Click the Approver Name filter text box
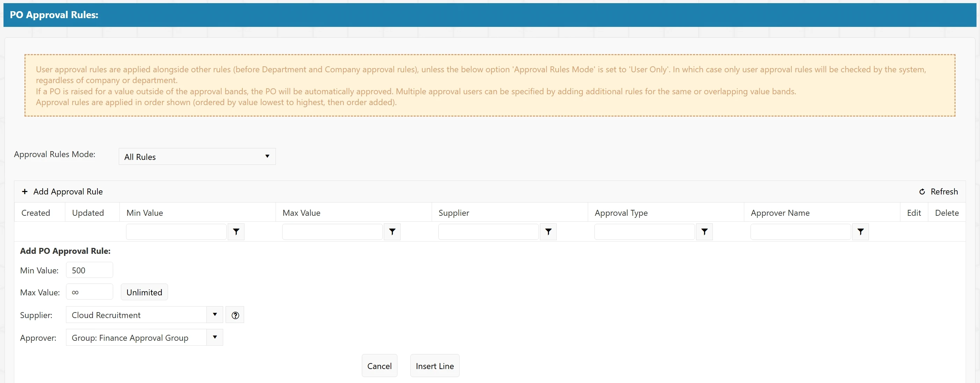This screenshot has width=980, height=383. (x=800, y=231)
